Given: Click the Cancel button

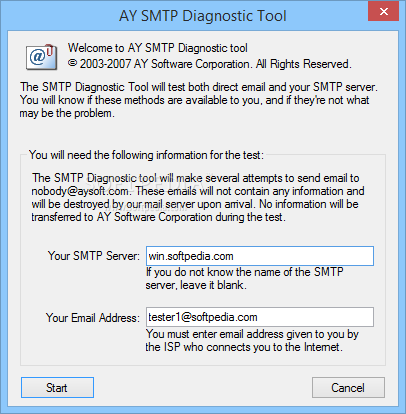Looking at the screenshot, I should coord(348,387).
